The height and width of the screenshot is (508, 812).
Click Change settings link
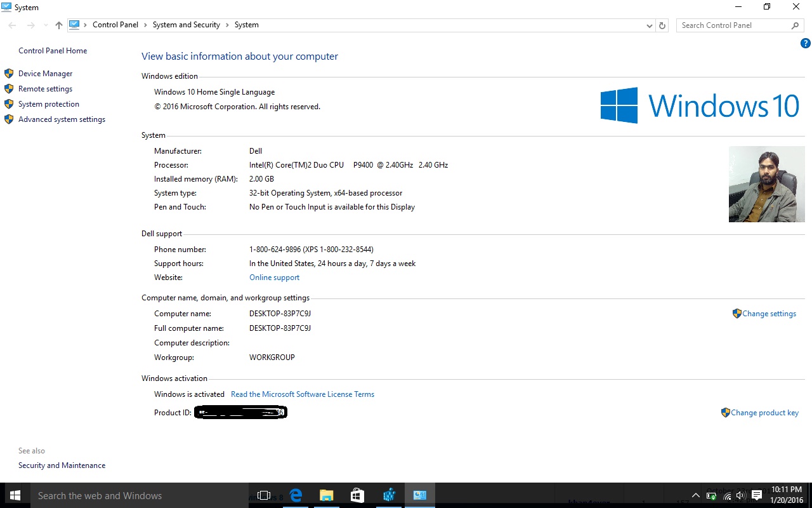click(769, 314)
